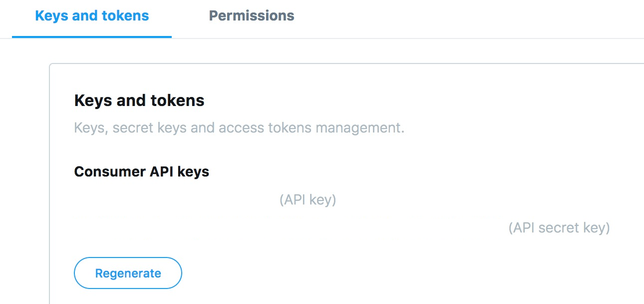644x304 pixels.
Task: Click the Regenerate button
Action: tap(128, 273)
